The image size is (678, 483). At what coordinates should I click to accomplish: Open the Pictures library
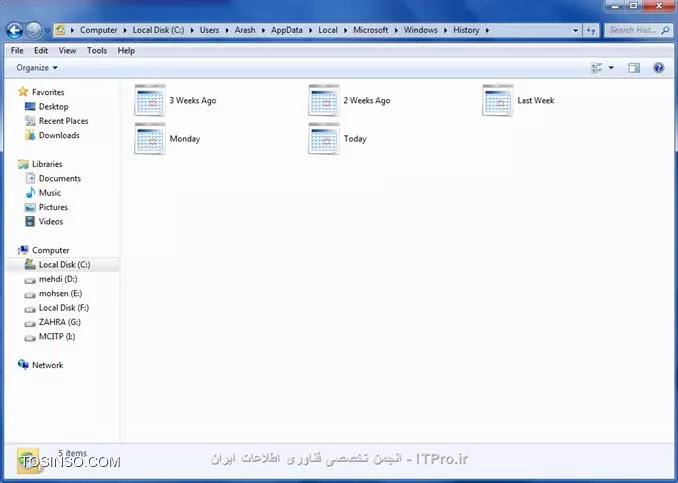tap(46, 207)
